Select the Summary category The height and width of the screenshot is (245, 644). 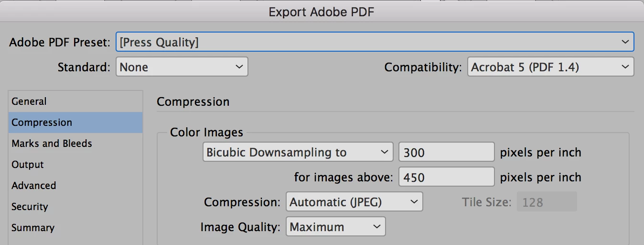point(75,228)
